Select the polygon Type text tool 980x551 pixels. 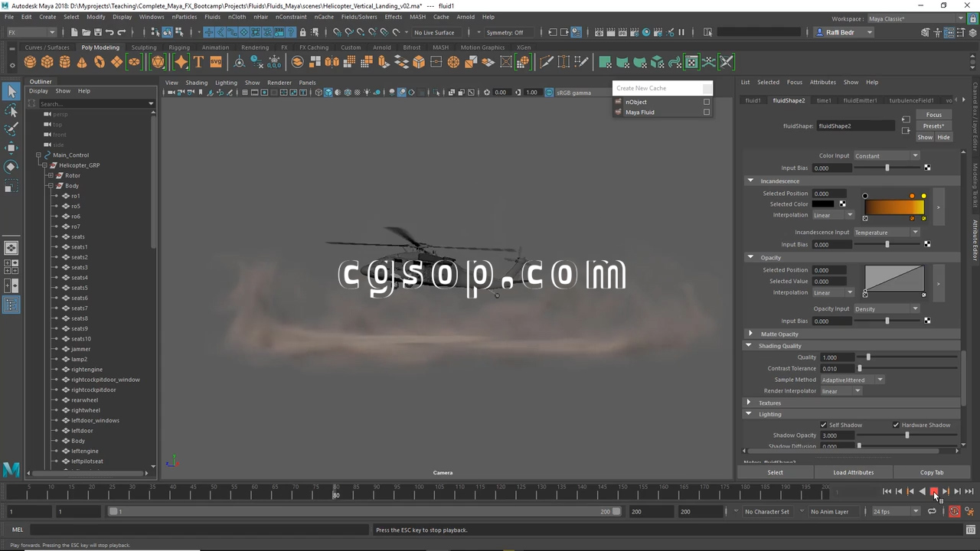(198, 62)
